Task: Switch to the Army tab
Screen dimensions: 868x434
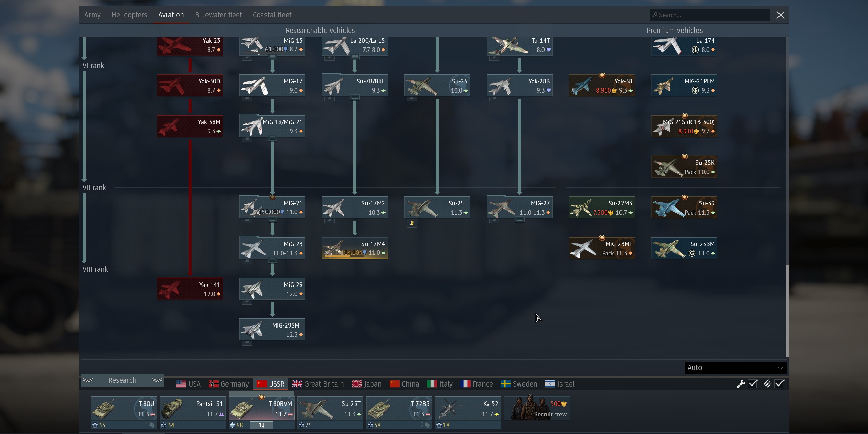Action: [x=93, y=15]
